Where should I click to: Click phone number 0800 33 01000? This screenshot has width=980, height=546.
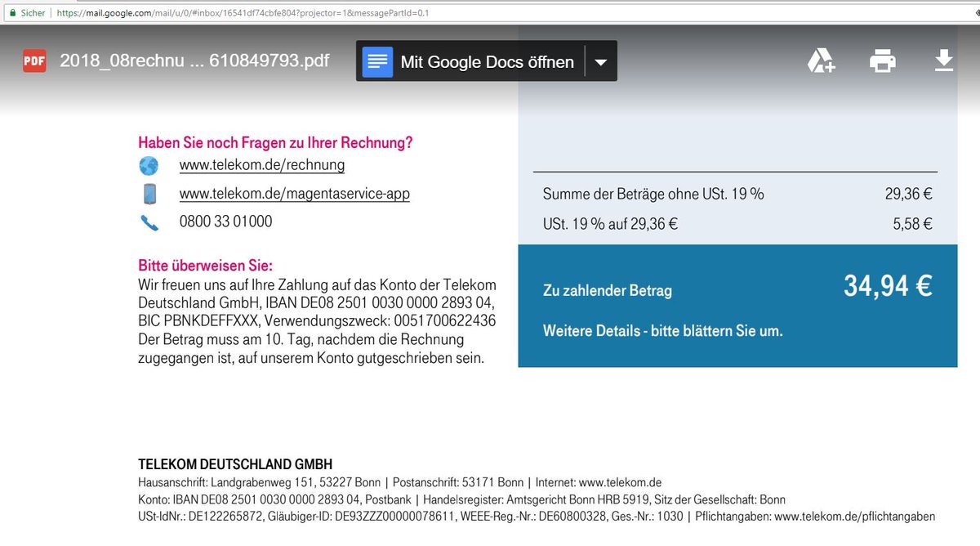pyautogui.click(x=226, y=222)
